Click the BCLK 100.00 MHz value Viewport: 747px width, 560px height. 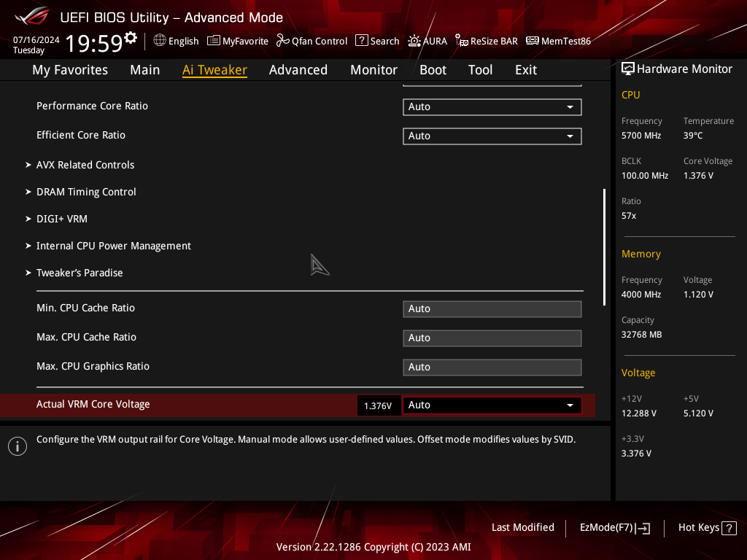[645, 176]
